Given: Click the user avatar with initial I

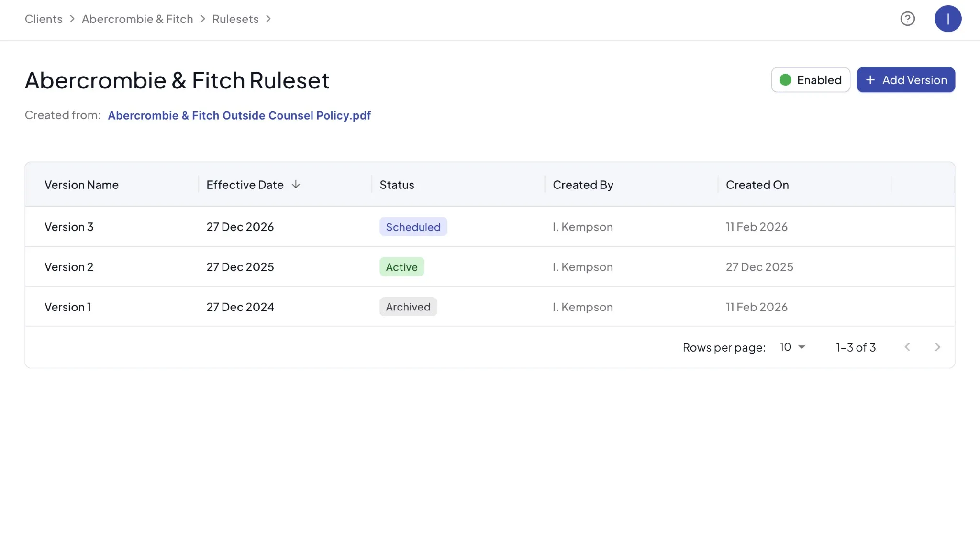Looking at the screenshot, I should 947,19.
